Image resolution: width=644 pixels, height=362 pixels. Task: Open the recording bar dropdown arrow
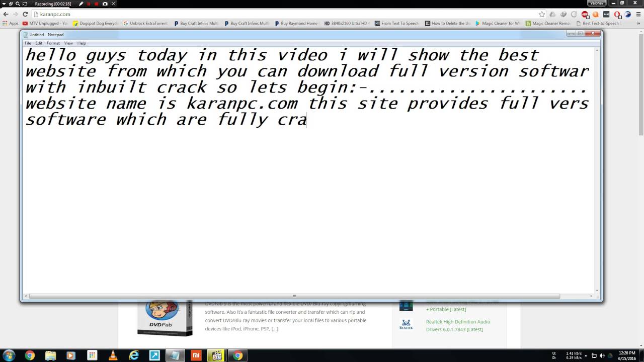[4, 4]
